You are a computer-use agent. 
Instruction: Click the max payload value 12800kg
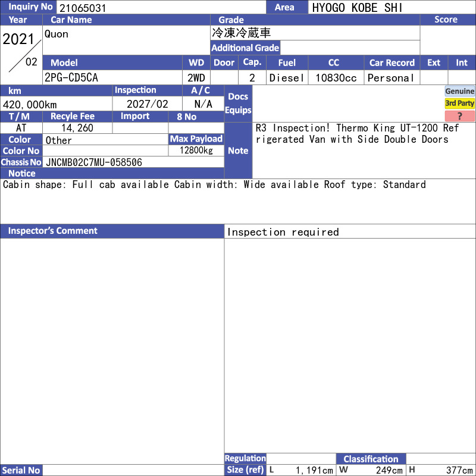pyautogui.click(x=196, y=151)
